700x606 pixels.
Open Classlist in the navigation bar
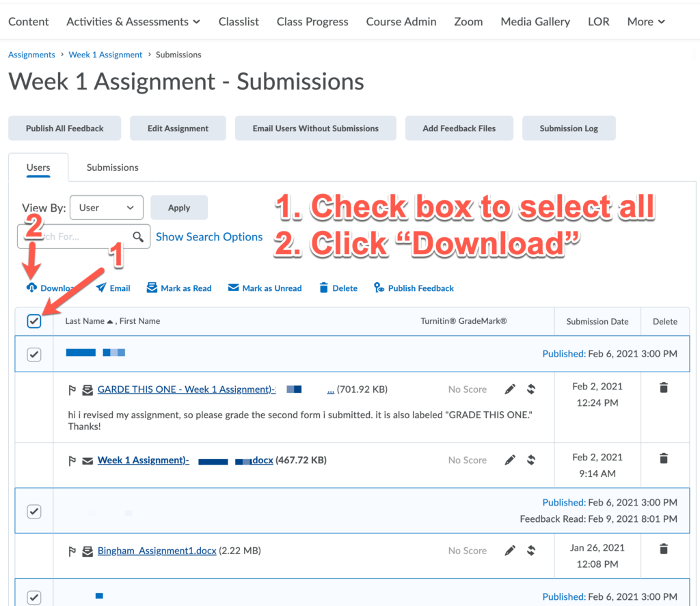tap(239, 22)
